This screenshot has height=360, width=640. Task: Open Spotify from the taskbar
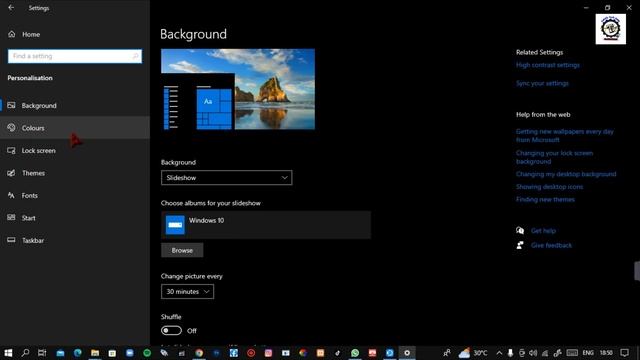[x=147, y=353]
